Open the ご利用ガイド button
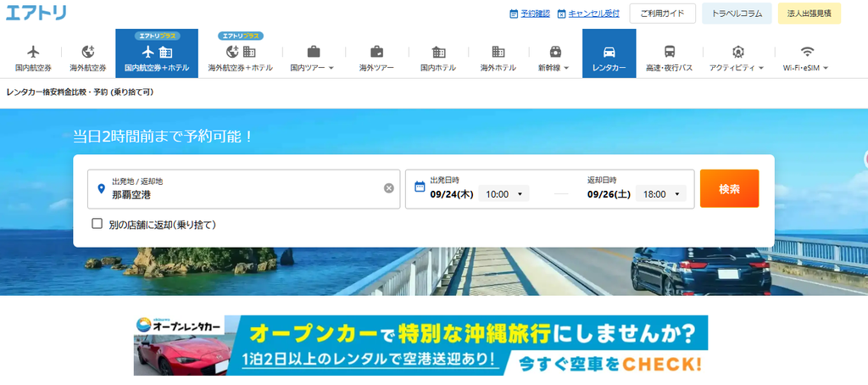868x385 pixels. tap(662, 14)
